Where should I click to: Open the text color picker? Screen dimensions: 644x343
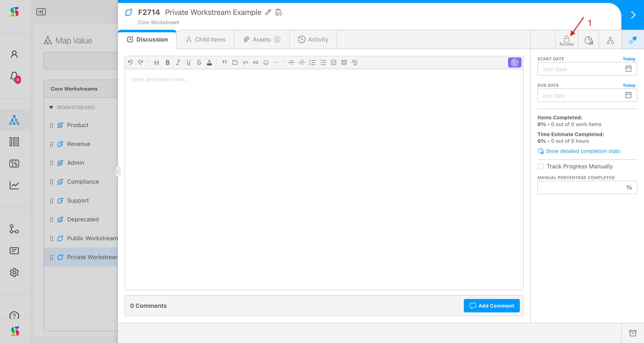click(x=209, y=62)
